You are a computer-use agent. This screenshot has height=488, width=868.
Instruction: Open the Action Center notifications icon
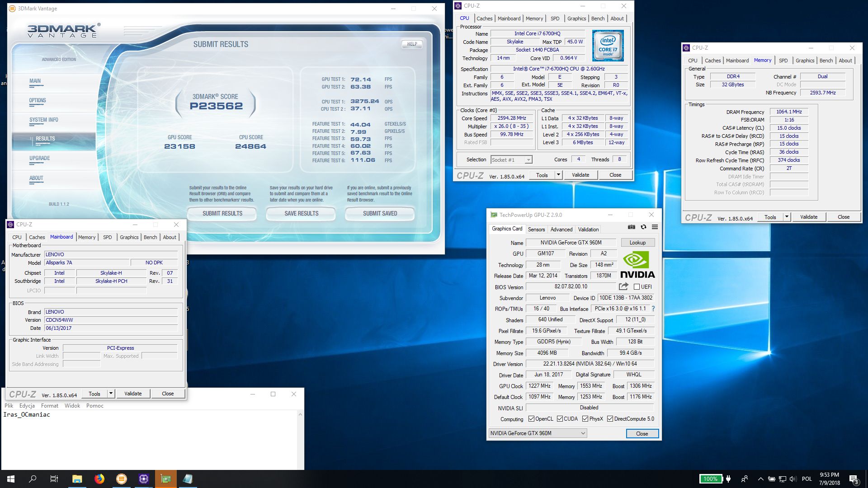pyautogui.click(x=854, y=479)
